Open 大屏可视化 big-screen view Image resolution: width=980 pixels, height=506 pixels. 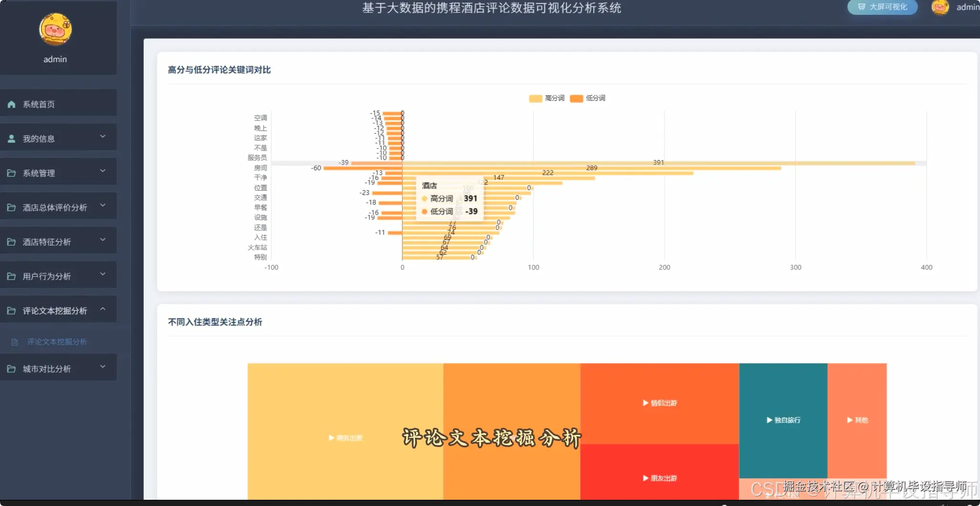coord(882,7)
